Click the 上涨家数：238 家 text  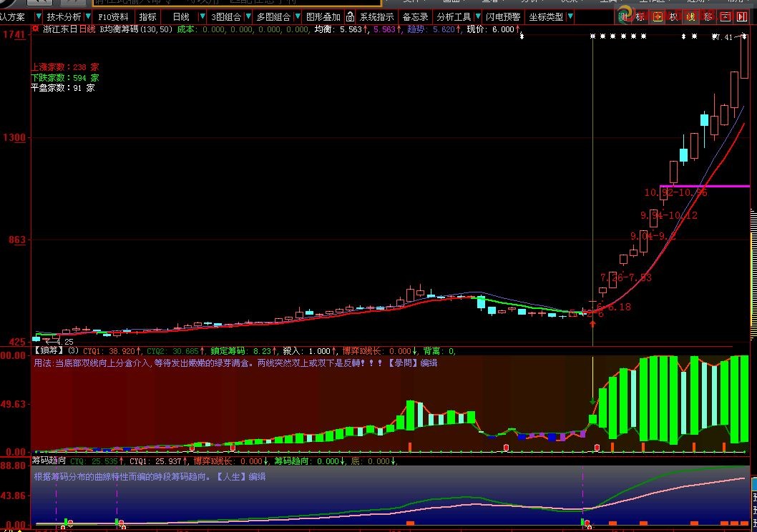pyautogui.click(x=65, y=67)
